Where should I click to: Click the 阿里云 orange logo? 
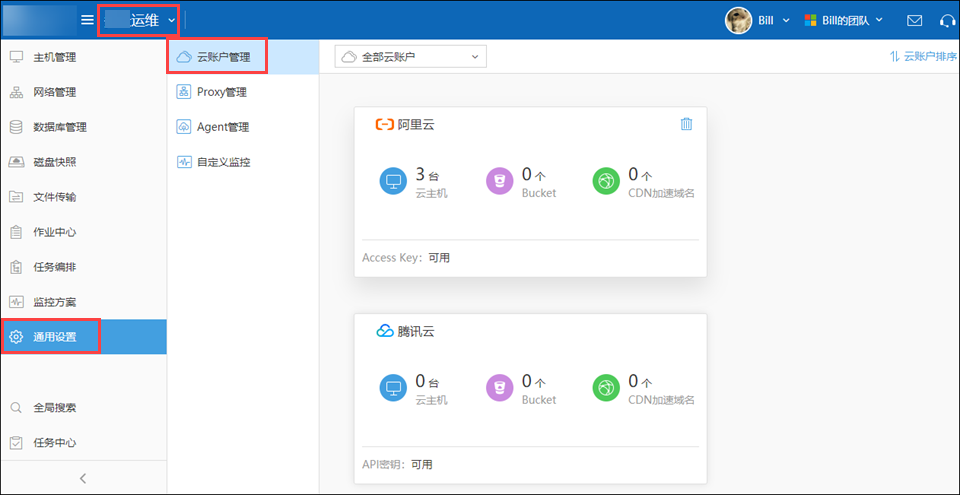pyautogui.click(x=384, y=125)
